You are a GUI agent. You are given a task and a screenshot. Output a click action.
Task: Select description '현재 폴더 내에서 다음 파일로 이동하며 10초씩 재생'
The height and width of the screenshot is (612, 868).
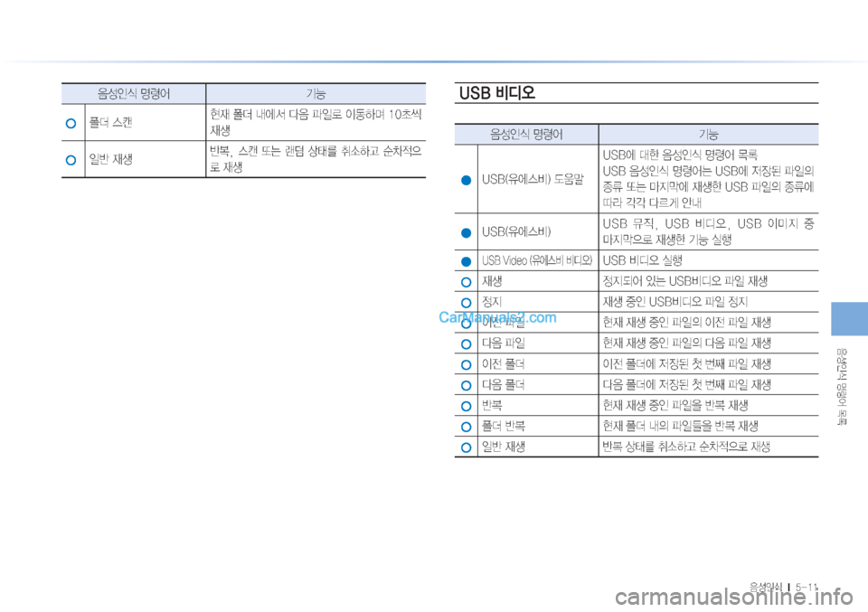click(x=316, y=122)
